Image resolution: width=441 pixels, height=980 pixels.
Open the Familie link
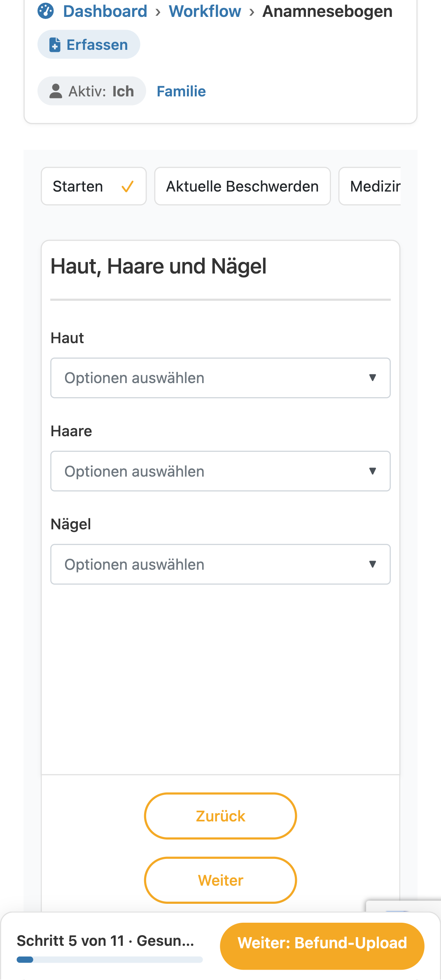pyautogui.click(x=181, y=91)
